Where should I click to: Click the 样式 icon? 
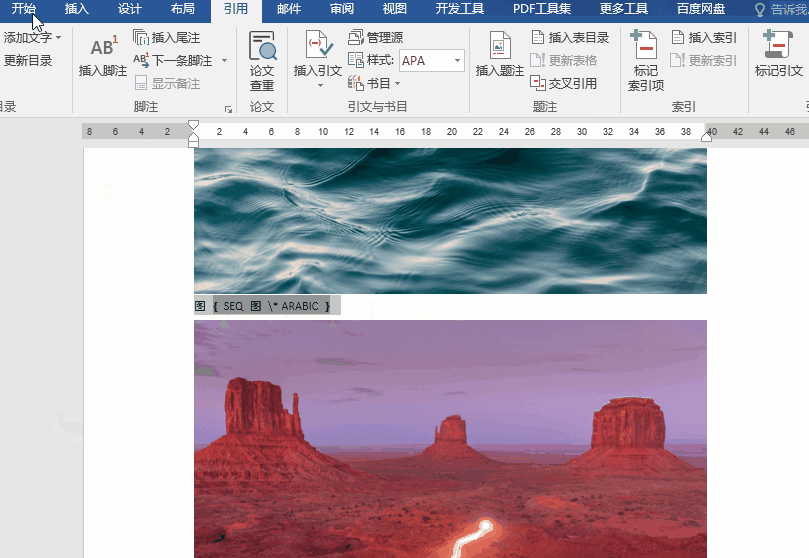click(355, 60)
